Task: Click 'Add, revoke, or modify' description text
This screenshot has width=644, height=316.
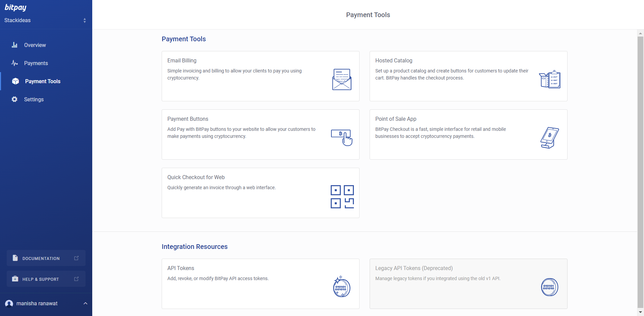Action: (x=218, y=278)
